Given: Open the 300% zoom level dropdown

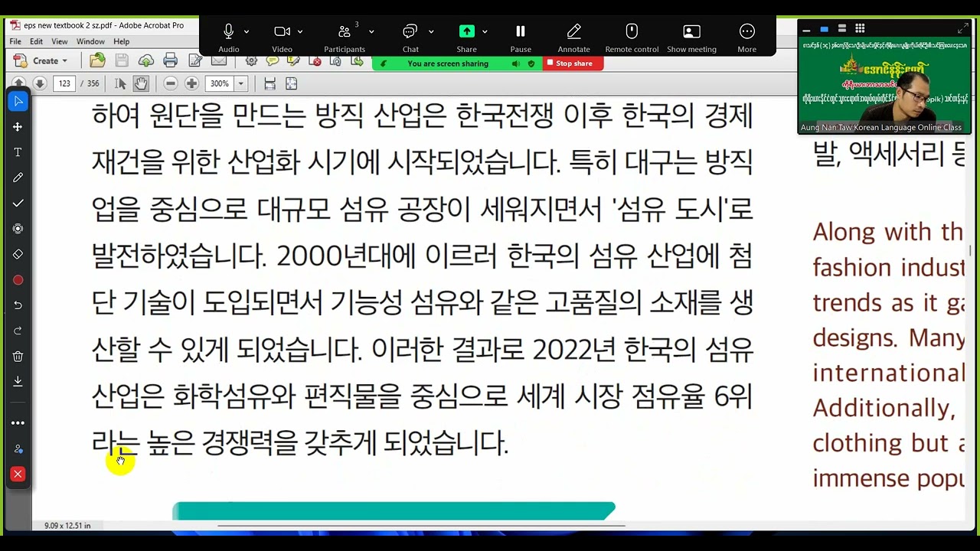Looking at the screenshot, I should [x=240, y=83].
